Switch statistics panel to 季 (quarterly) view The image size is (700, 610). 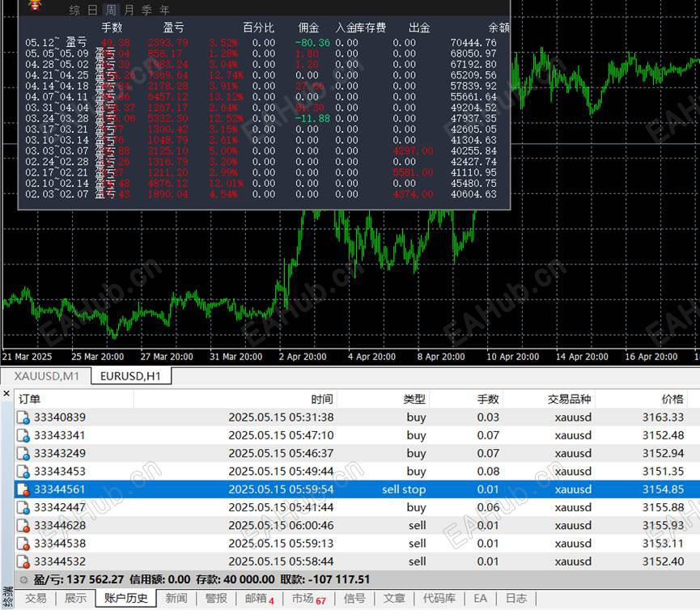click(x=146, y=10)
